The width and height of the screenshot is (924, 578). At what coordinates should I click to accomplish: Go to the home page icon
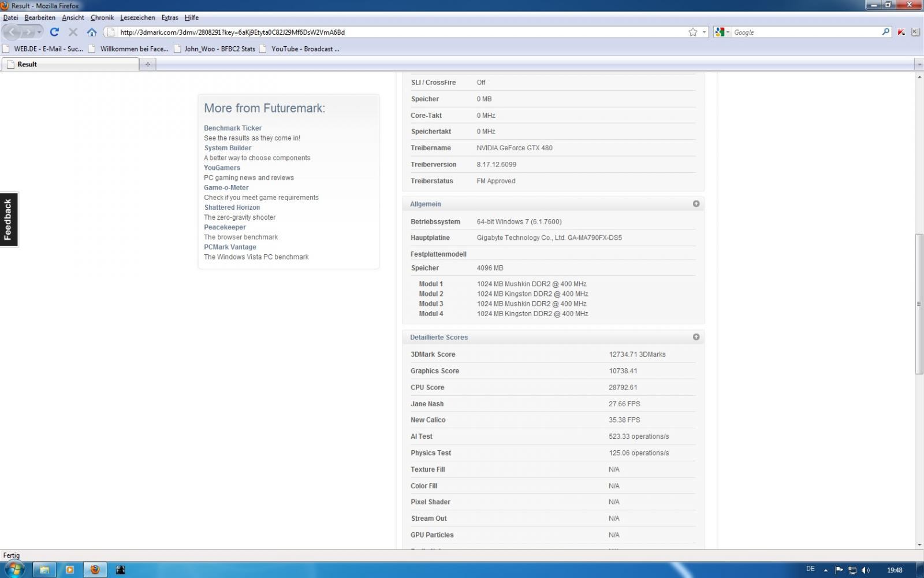92,32
